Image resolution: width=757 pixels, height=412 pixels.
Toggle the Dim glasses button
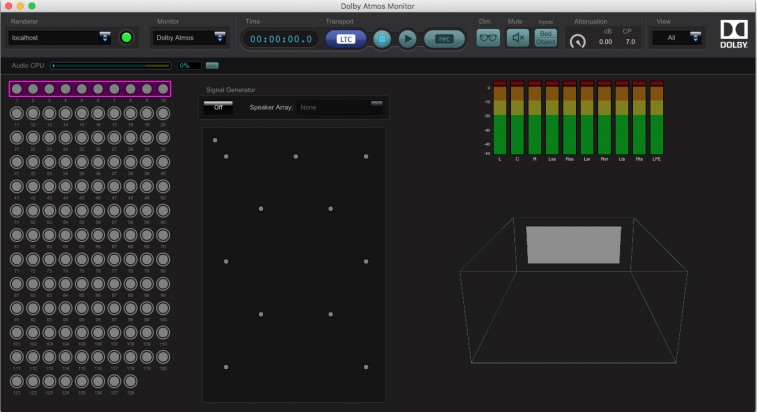[x=488, y=38]
